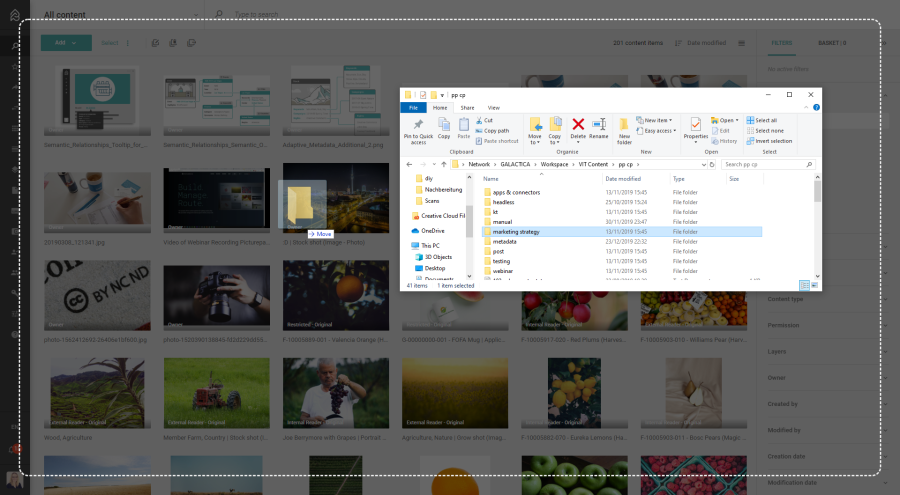
Task: Open the File tab in Explorer
Action: (413, 107)
